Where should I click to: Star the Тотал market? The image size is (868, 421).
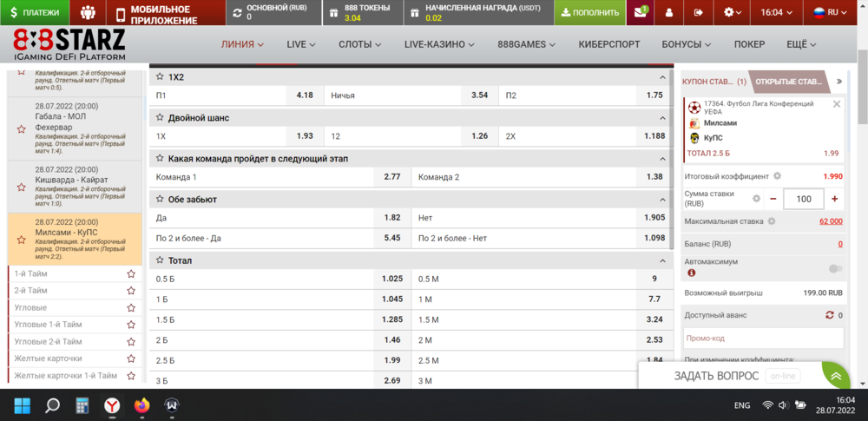(160, 260)
